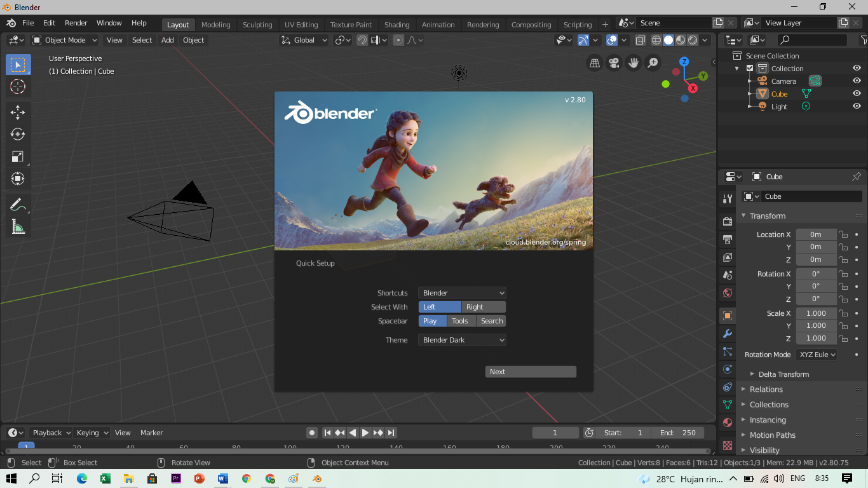
Task: Open Word from the taskbar
Action: coord(222,478)
